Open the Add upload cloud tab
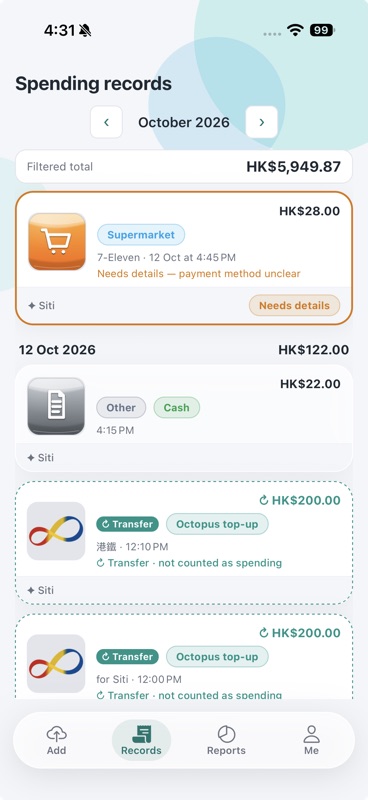 56,740
